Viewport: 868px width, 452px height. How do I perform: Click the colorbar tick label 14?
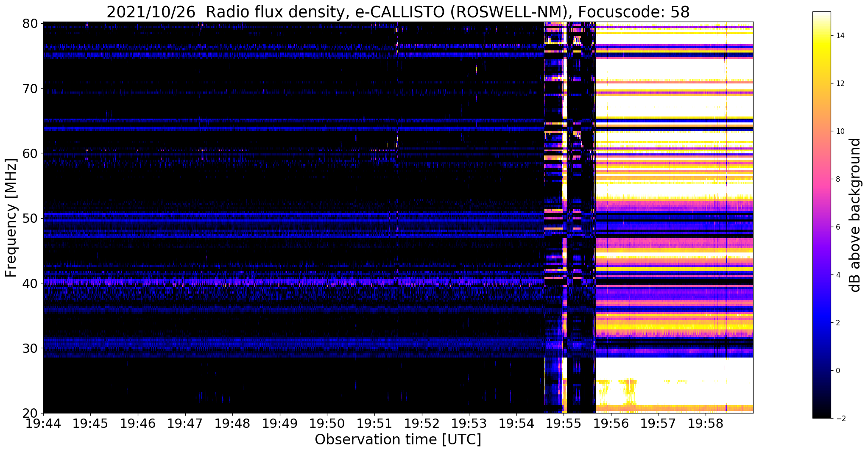[x=840, y=36]
